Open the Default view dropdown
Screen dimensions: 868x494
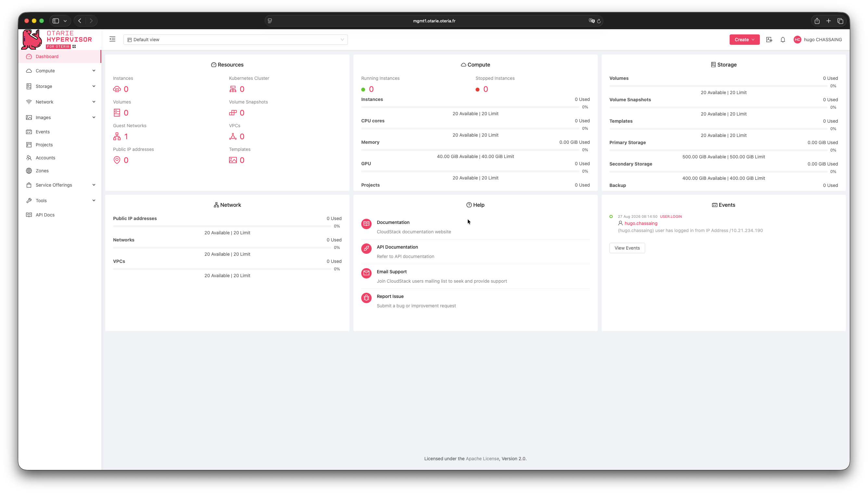[x=236, y=40]
